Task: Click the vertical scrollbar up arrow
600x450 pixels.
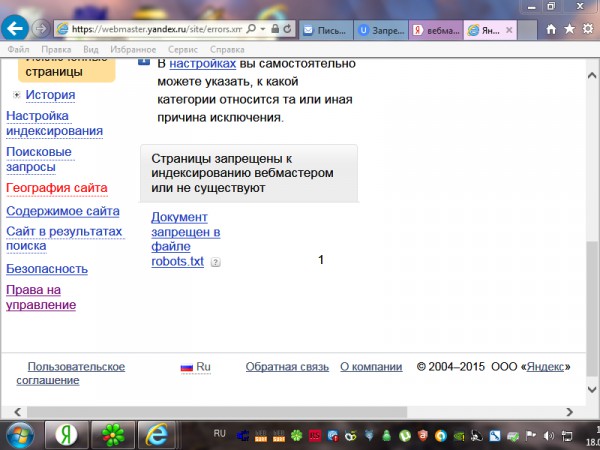Action: pos(592,75)
